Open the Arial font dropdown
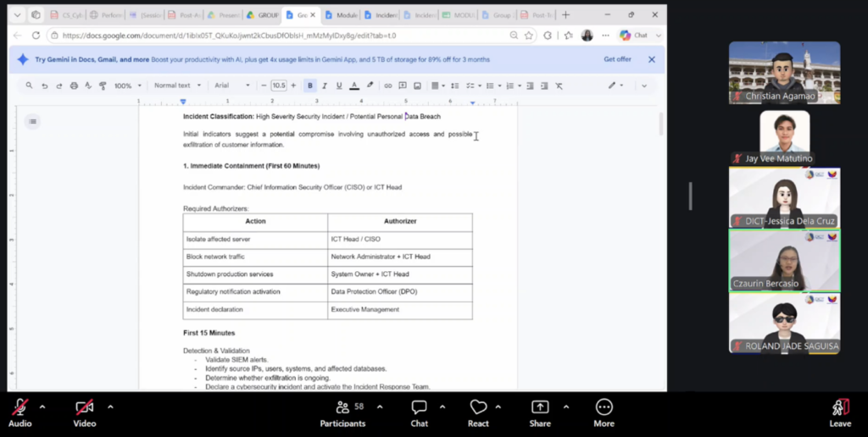The image size is (868, 437). (x=232, y=86)
